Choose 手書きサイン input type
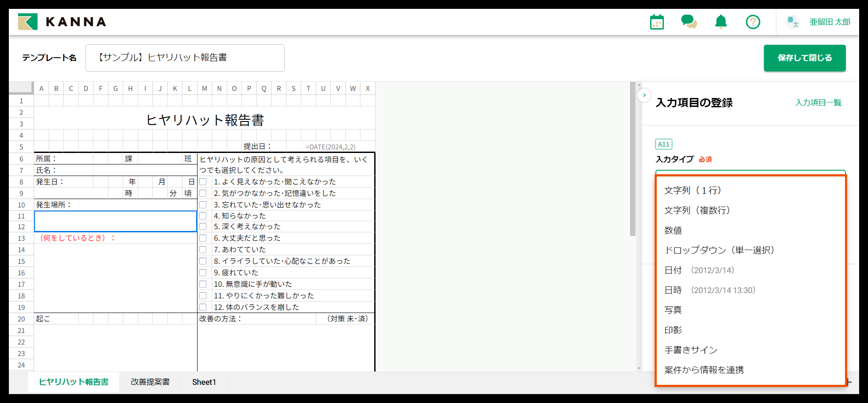Image resolution: width=868 pixels, height=403 pixels. pos(751,350)
